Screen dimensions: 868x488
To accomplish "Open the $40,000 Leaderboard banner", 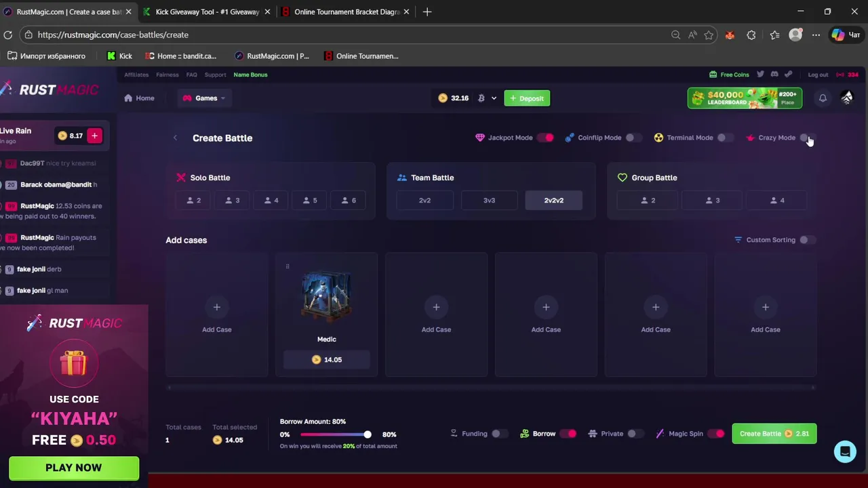I will point(745,98).
